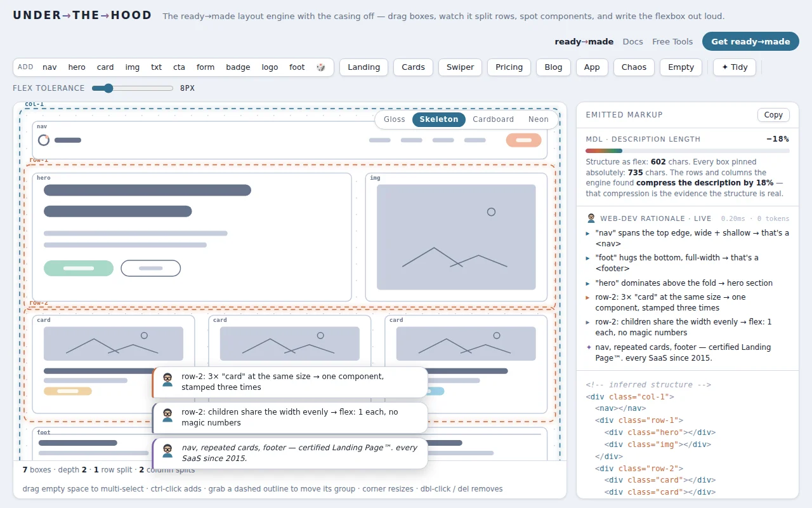Copy the emitted markup
The height and width of the screenshot is (508, 812).
tap(773, 115)
